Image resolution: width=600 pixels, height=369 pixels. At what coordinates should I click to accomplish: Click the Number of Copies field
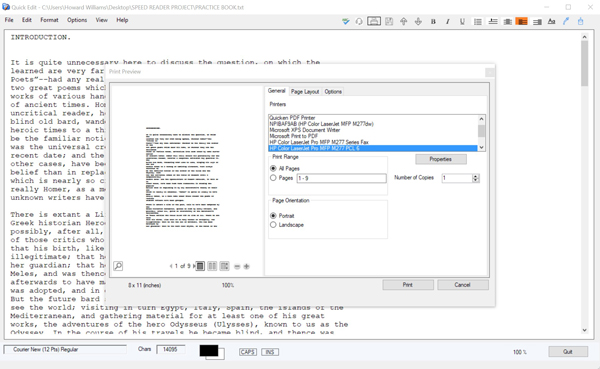click(457, 178)
